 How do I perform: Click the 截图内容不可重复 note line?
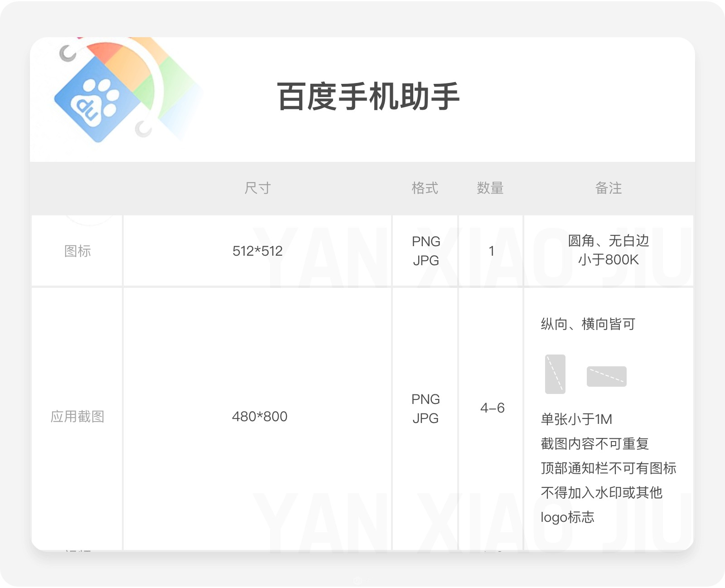[x=594, y=443]
